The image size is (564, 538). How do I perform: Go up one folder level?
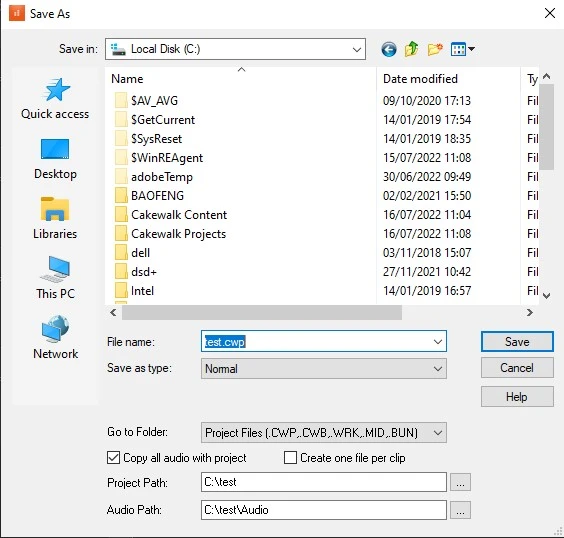click(411, 49)
